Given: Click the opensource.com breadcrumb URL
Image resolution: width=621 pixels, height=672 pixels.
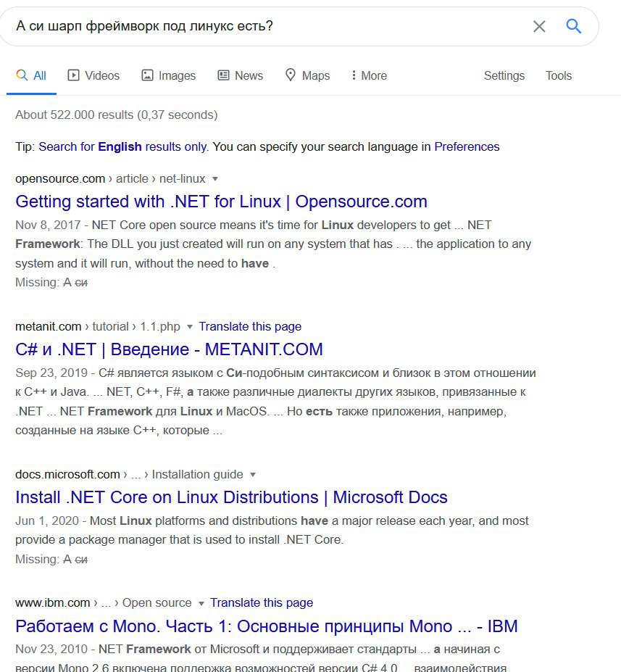Looking at the screenshot, I should point(110,178).
